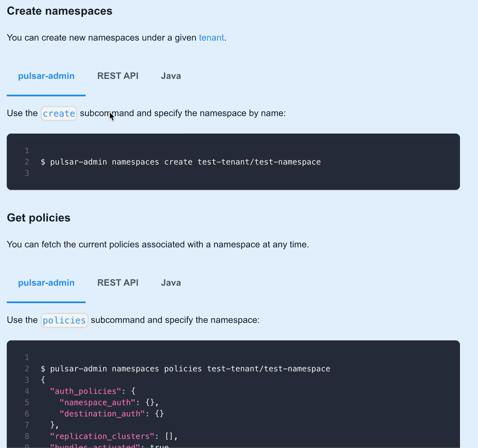The image size is (478, 448).
Task: Click the inline policies code label
Action: pyautogui.click(x=64, y=320)
